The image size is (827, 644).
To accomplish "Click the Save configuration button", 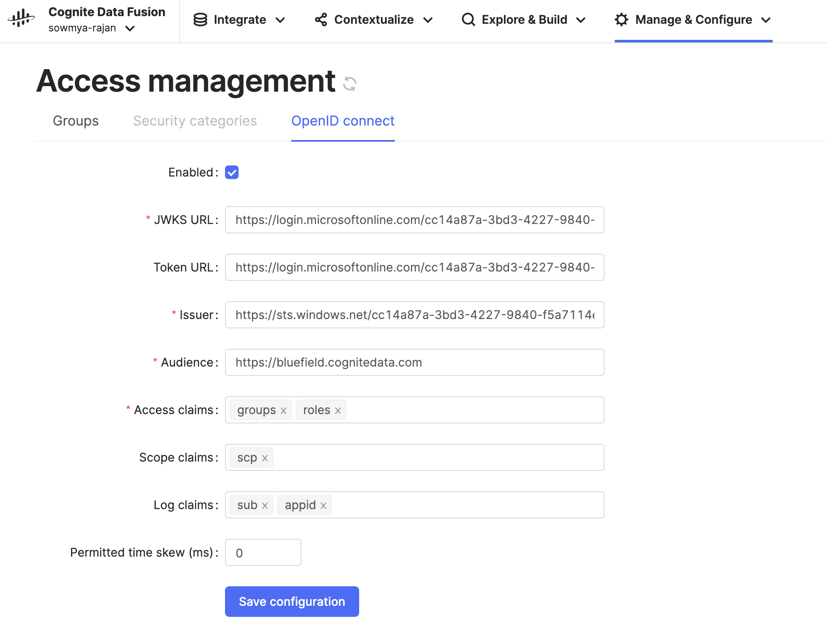I will (292, 602).
